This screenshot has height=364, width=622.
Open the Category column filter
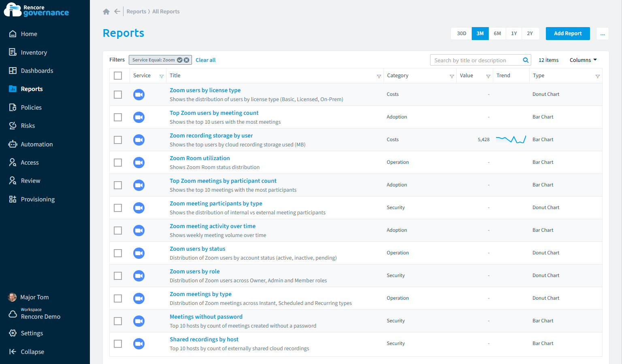(x=452, y=76)
